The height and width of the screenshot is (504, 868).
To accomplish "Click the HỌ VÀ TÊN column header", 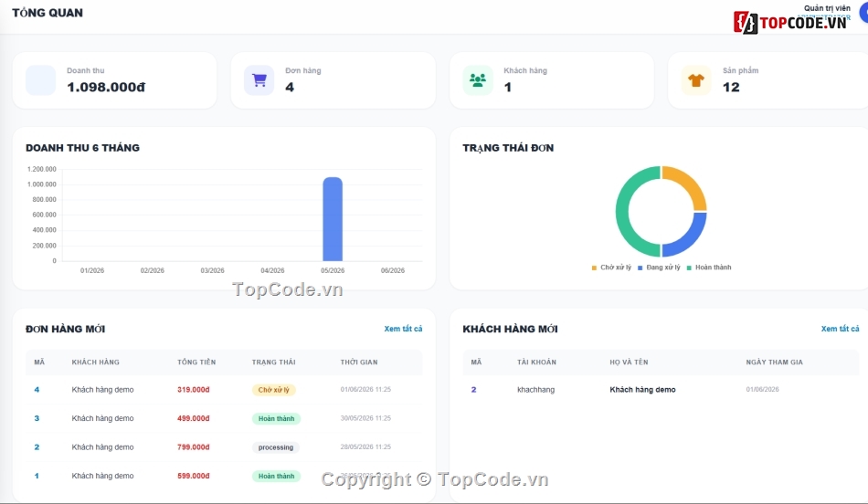I will [629, 362].
